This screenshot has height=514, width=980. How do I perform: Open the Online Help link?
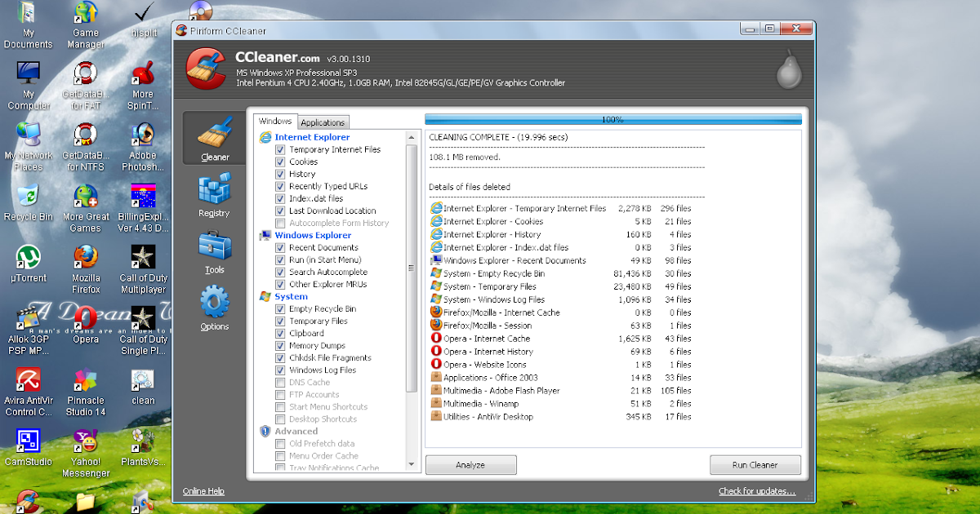[x=203, y=491]
